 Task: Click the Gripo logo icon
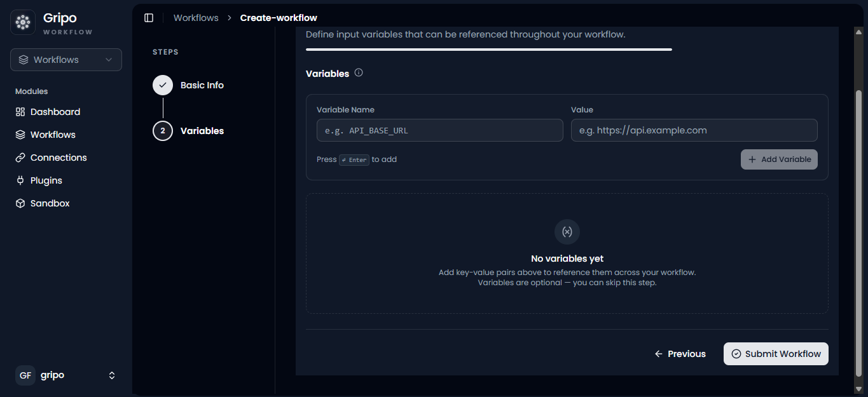tap(23, 22)
